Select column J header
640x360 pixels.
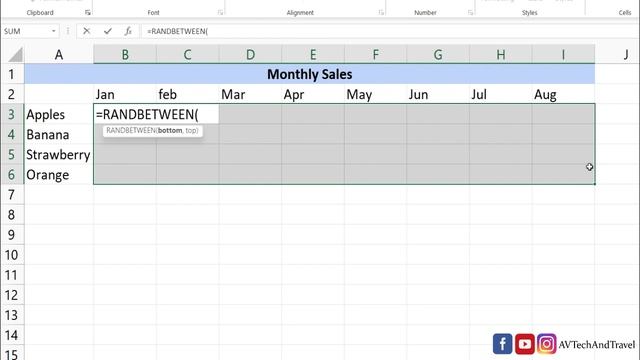(x=625, y=55)
